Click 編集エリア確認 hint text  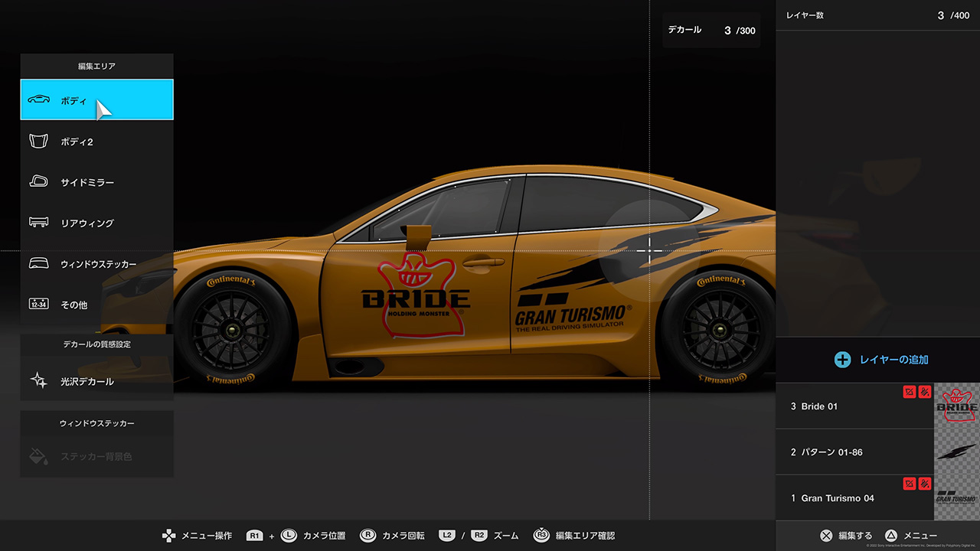[585, 536]
